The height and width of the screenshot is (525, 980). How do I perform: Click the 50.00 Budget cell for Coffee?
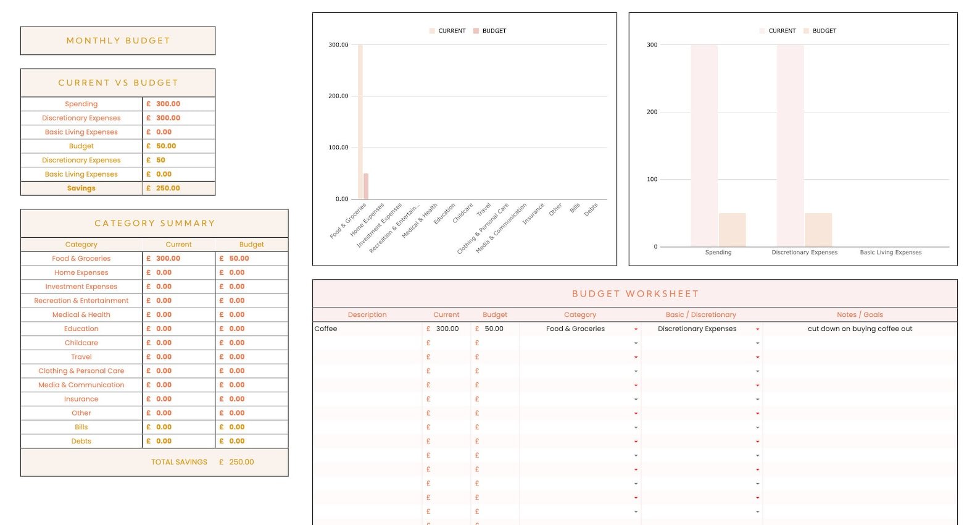coord(495,329)
